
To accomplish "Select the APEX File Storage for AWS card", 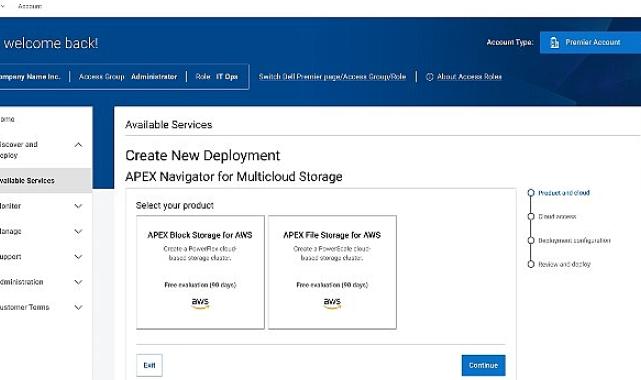I will tap(332, 272).
